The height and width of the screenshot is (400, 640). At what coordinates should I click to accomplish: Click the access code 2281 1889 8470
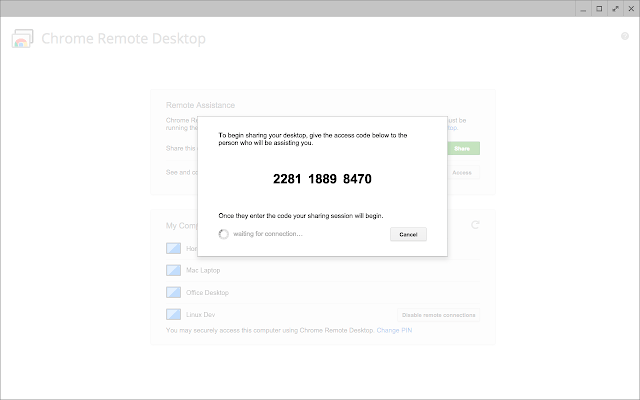pyautogui.click(x=322, y=180)
